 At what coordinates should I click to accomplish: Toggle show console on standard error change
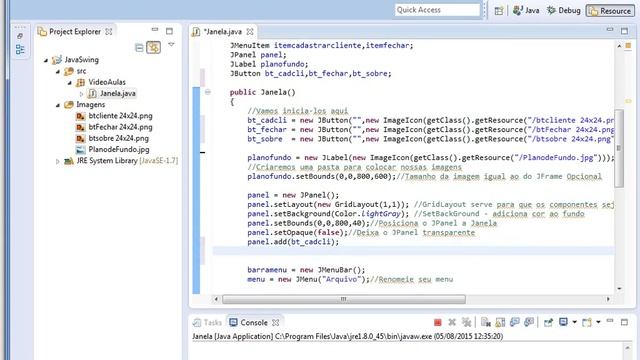[529, 322]
